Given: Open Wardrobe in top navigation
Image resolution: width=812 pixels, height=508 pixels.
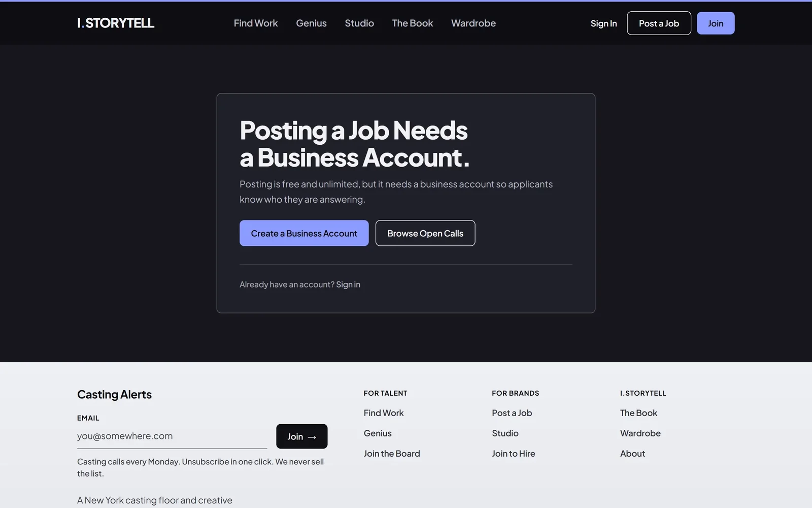Looking at the screenshot, I should pyautogui.click(x=473, y=23).
